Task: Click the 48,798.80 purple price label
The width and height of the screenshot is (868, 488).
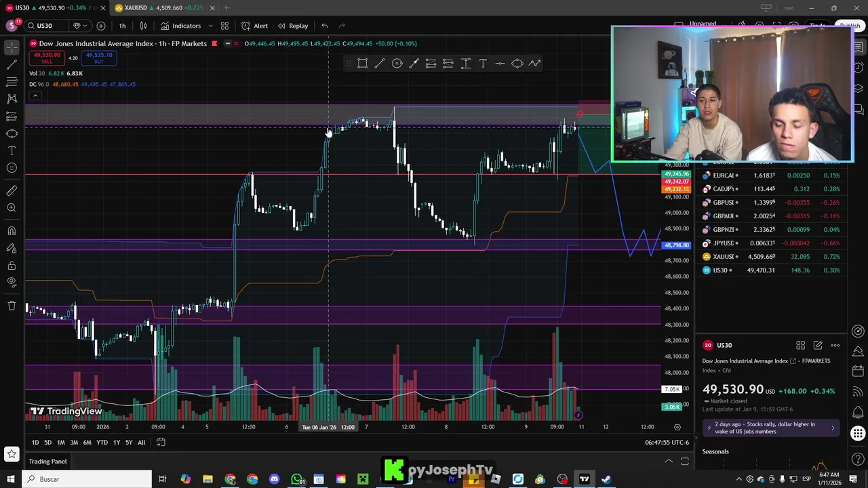Action: tap(677, 245)
